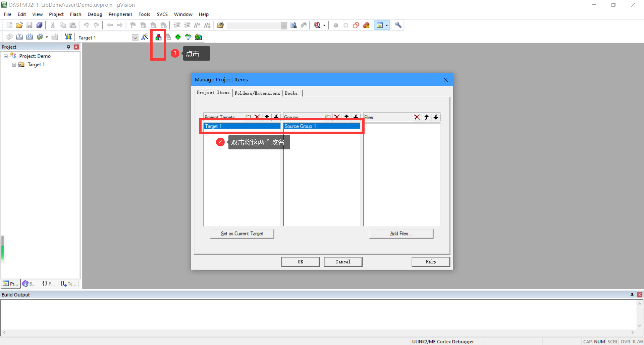This screenshot has height=345, width=644.
Task: Switch to the Functions panel tab
Action: click(x=49, y=284)
